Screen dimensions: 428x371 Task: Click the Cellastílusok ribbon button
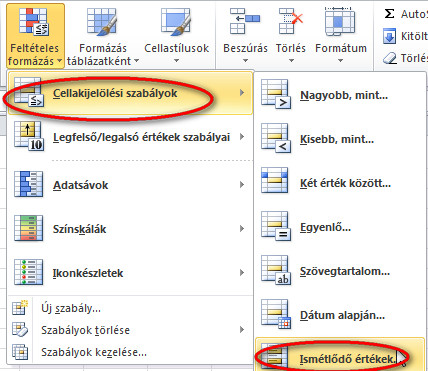pos(176,36)
